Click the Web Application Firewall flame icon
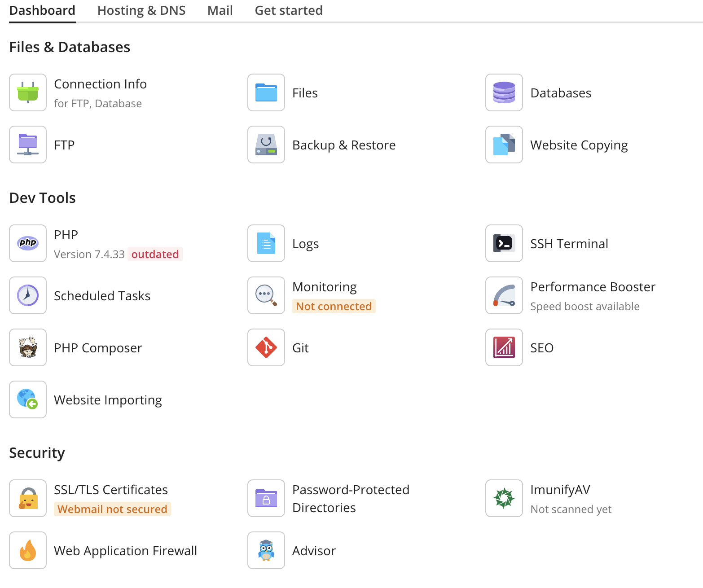This screenshot has height=588, width=703. point(28,550)
